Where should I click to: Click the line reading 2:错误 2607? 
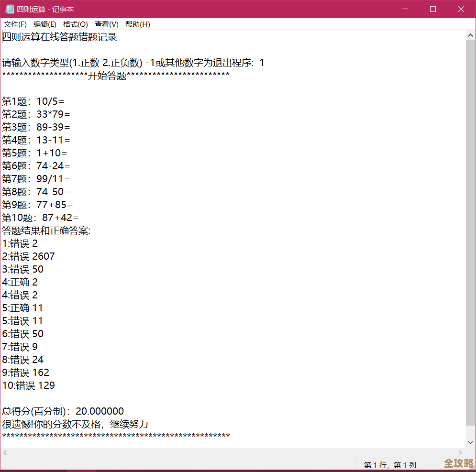(29, 256)
